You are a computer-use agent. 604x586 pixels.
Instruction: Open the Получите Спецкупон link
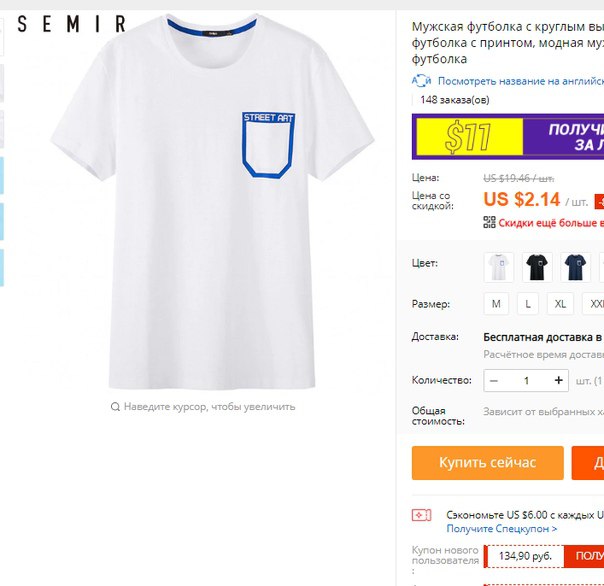tap(502, 529)
